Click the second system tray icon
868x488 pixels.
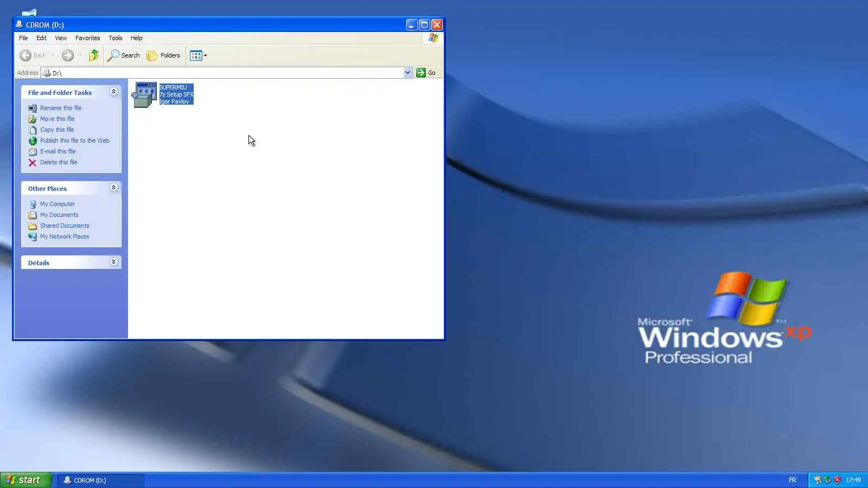[827, 480]
